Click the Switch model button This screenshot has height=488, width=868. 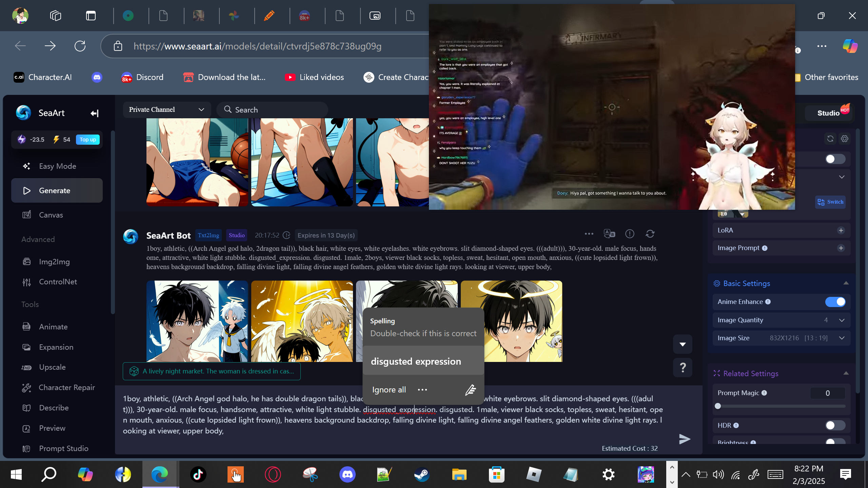(x=830, y=202)
